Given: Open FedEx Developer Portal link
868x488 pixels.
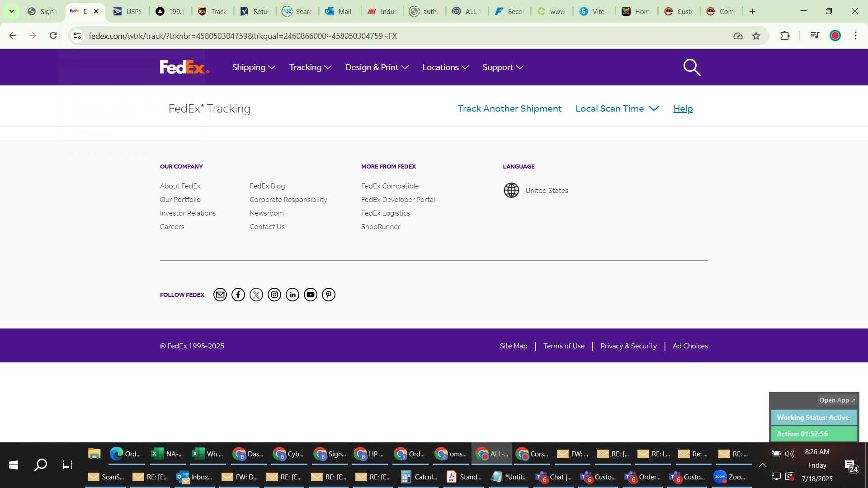Looking at the screenshot, I should pos(398,199).
